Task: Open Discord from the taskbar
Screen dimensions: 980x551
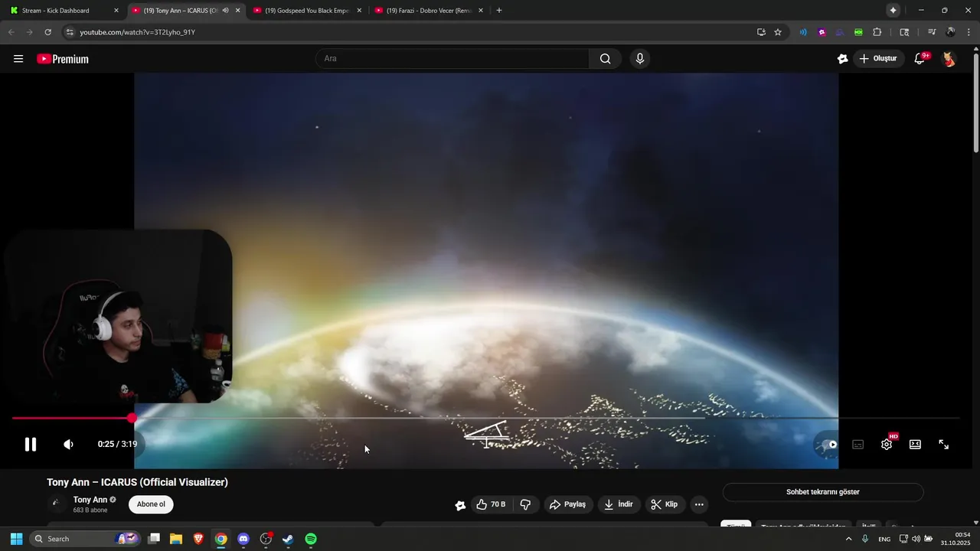Action: pyautogui.click(x=243, y=539)
